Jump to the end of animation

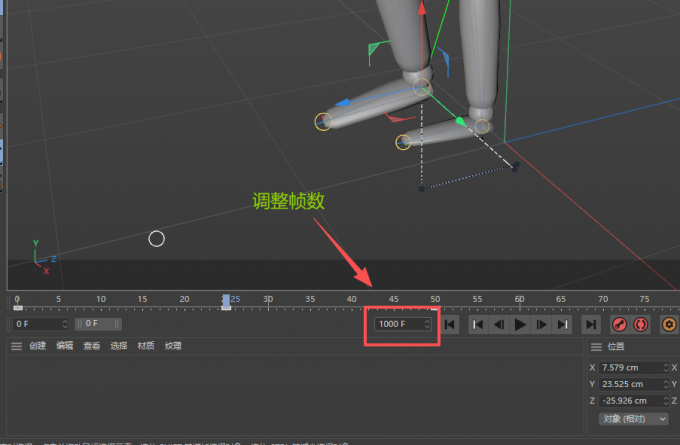coord(591,324)
